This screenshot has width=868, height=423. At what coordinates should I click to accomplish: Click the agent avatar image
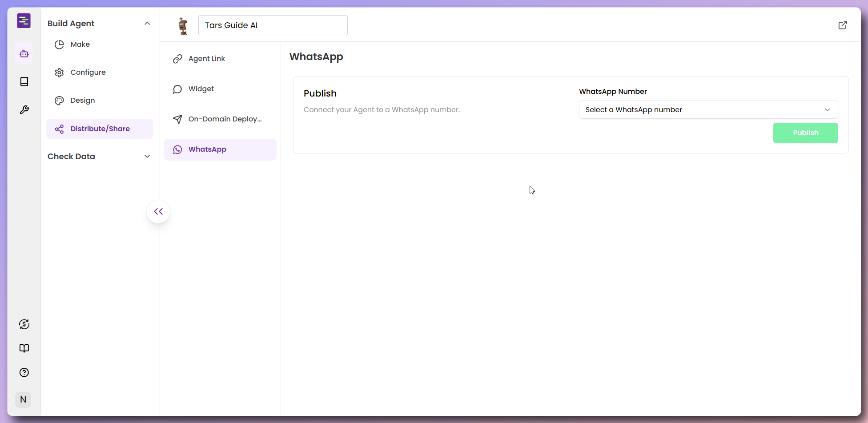coord(183,26)
